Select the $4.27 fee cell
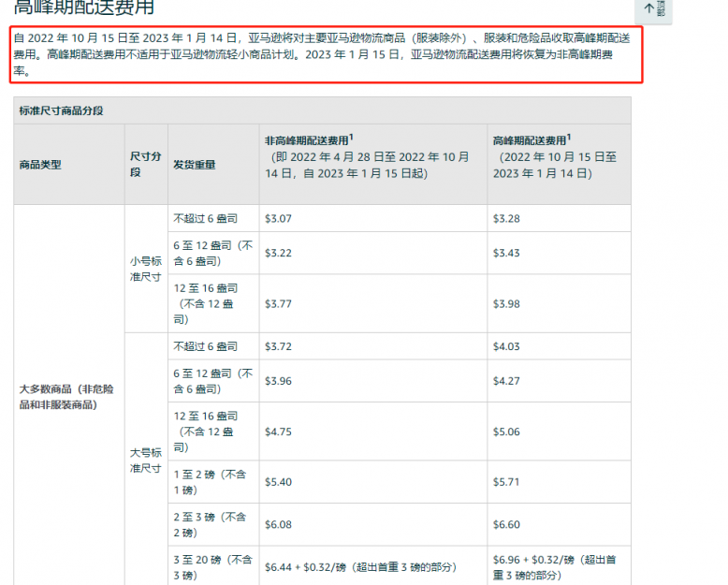This screenshot has height=585, width=728. point(559,381)
